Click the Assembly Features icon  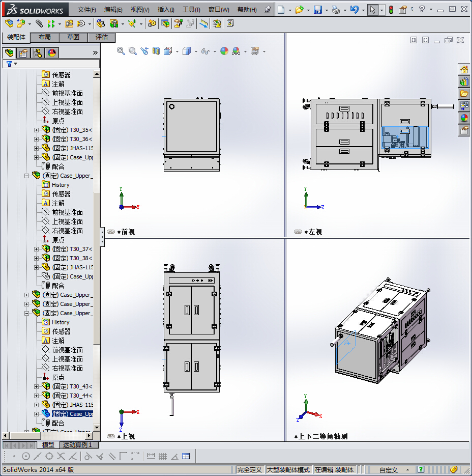(114, 23)
